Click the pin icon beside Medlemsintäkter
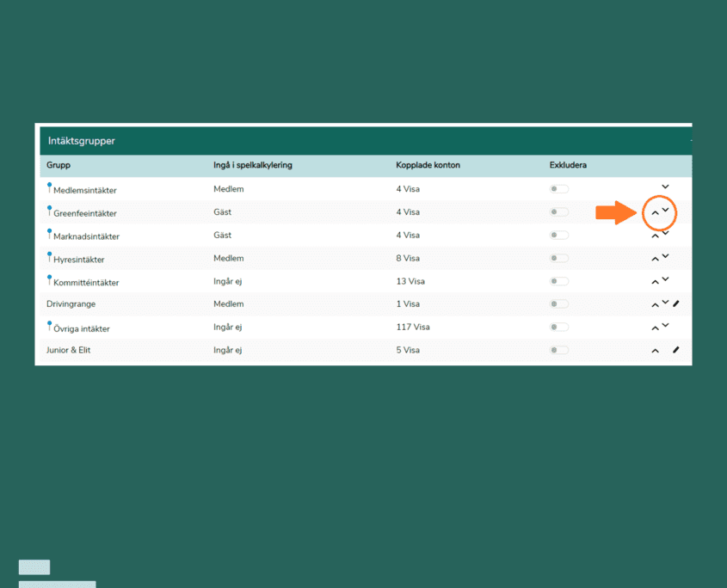Viewport: 727px width, 588px height. pos(49,187)
